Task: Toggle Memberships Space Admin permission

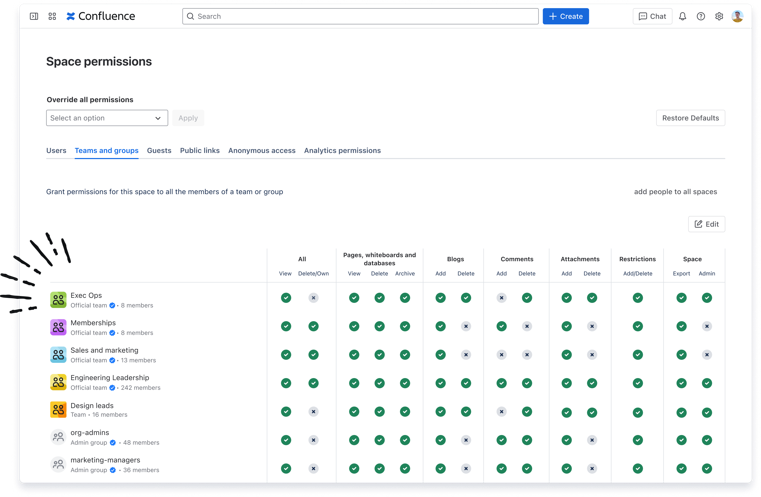Action: click(707, 326)
